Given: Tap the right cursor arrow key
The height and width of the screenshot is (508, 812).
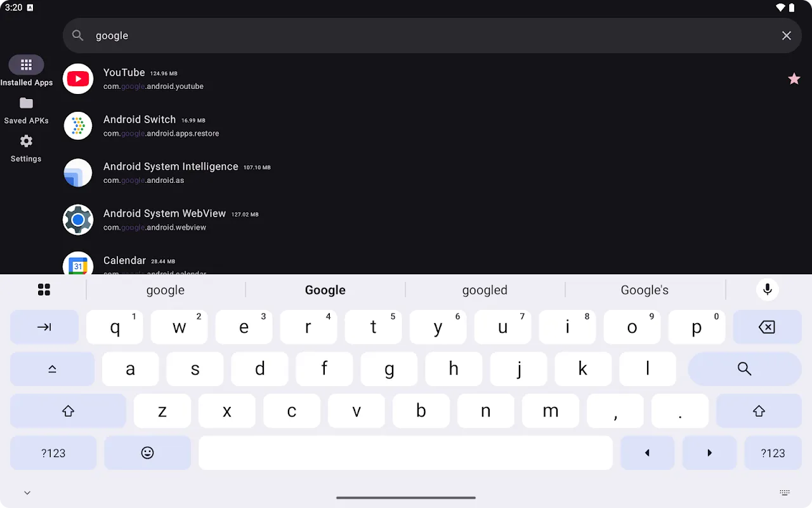Looking at the screenshot, I should 709,453.
